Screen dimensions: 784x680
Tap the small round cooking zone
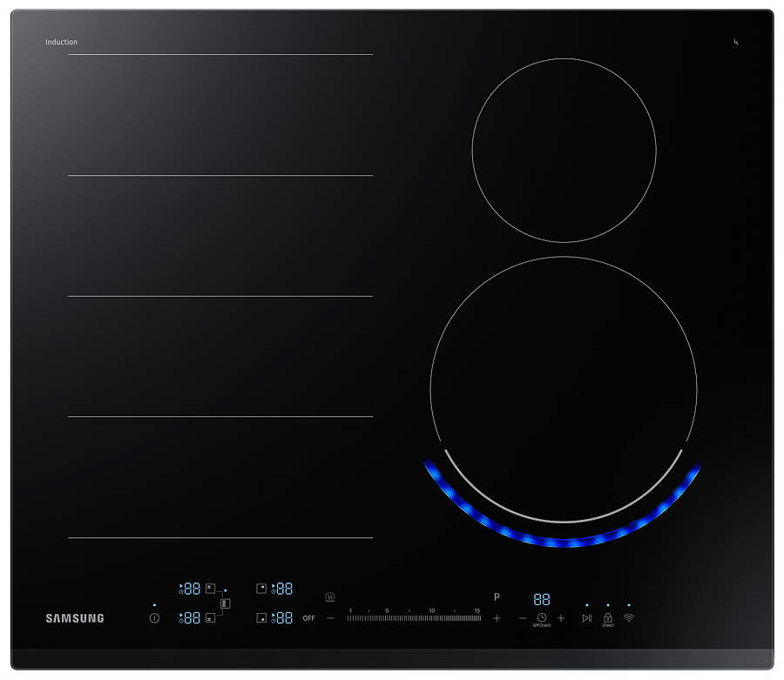click(564, 150)
